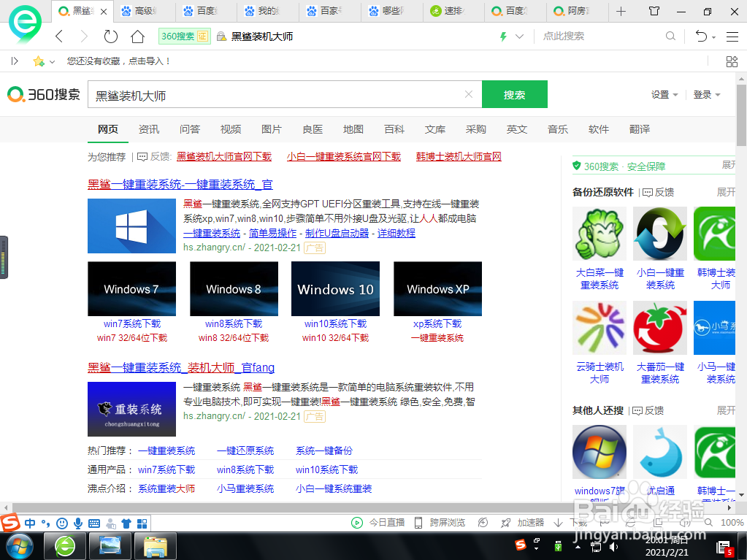Click the win10系统下载 link under Windows 10 image
The width and height of the screenshot is (747, 560).
pos(335,324)
